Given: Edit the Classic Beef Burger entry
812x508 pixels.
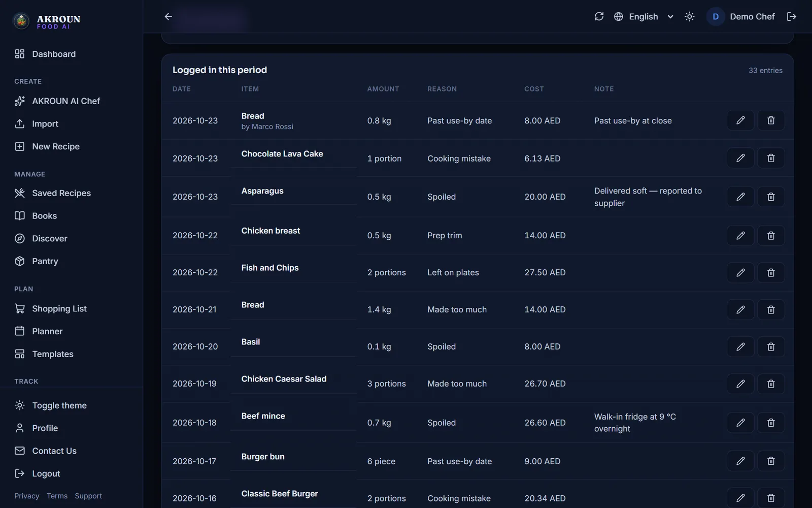Looking at the screenshot, I should pyautogui.click(x=740, y=498).
